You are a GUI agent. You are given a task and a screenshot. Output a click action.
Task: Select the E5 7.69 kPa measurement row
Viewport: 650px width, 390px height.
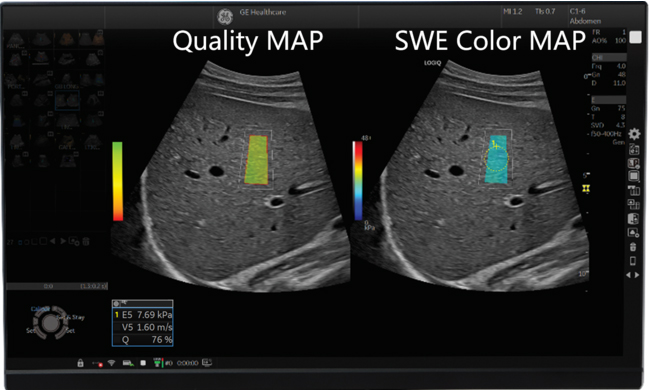143,315
